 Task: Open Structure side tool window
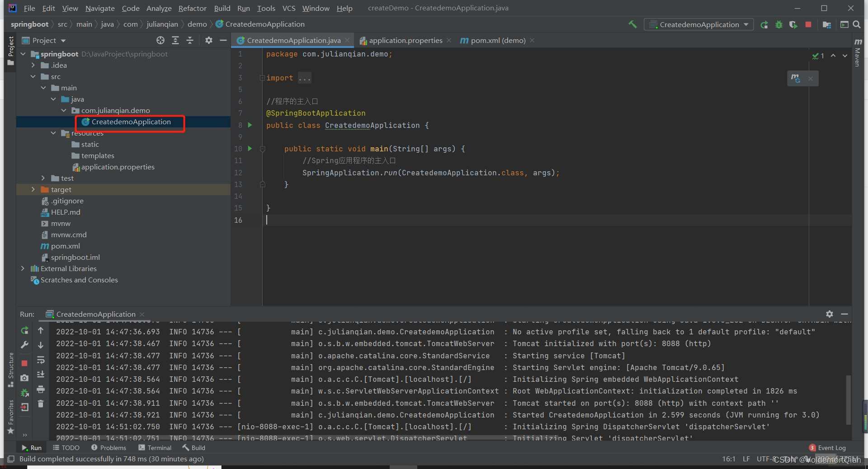[10, 369]
